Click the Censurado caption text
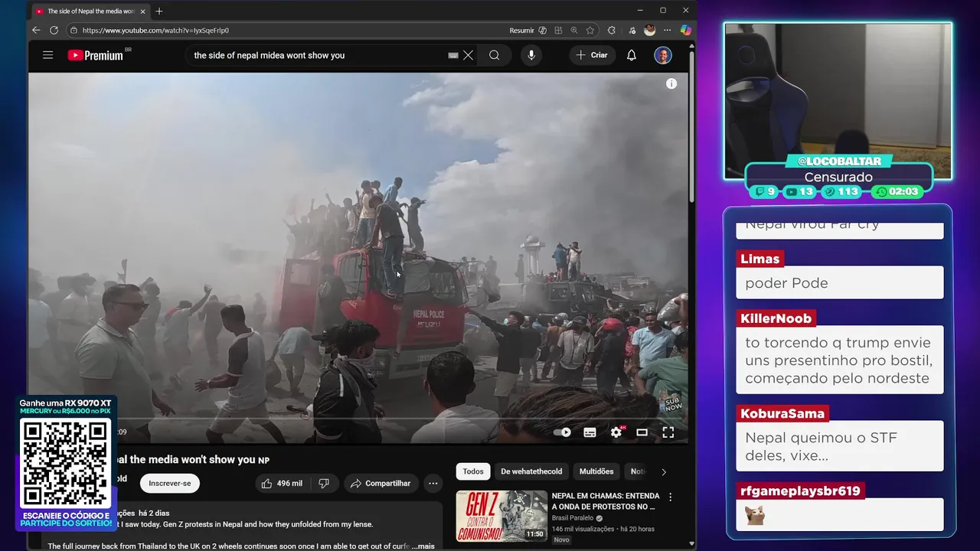The width and height of the screenshot is (980, 551). [838, 178]
